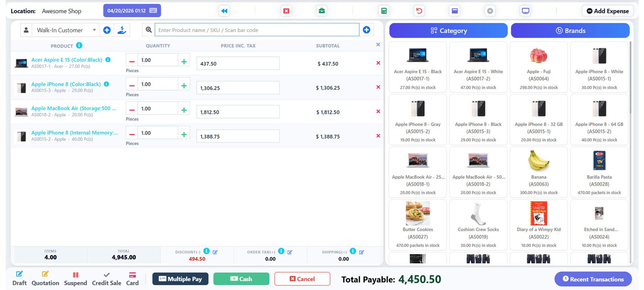
Task: Remove Apple iPhone 8 Color:Black row
Action: pos(378,87)
